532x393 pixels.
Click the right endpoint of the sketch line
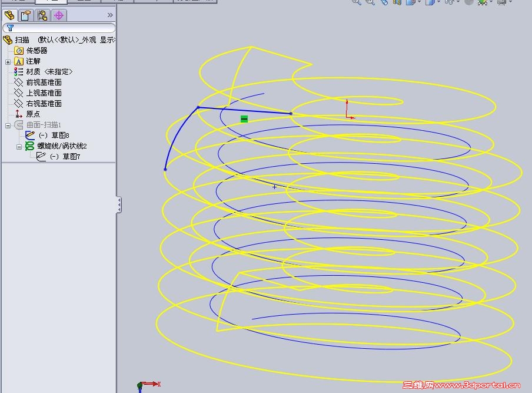[x=291, y=114]
